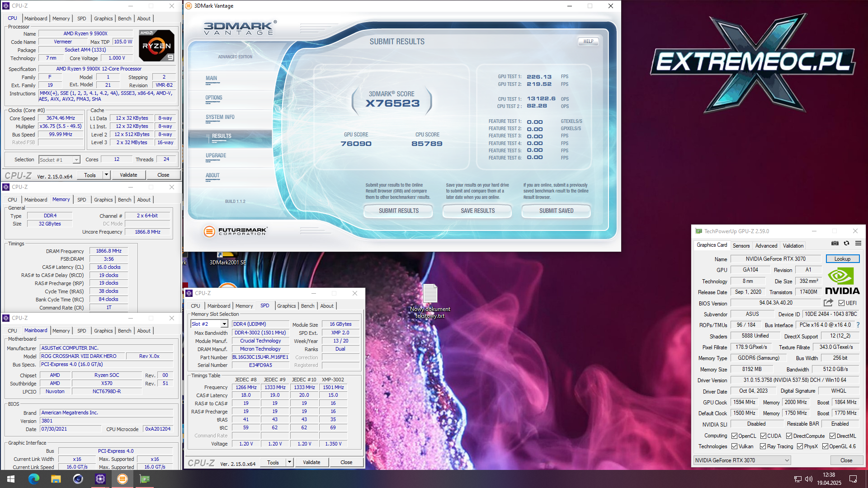Toggle the PhysX checkbox
Image resolution: width=868 pixels, height=488 pixels.
click(800, 446)
